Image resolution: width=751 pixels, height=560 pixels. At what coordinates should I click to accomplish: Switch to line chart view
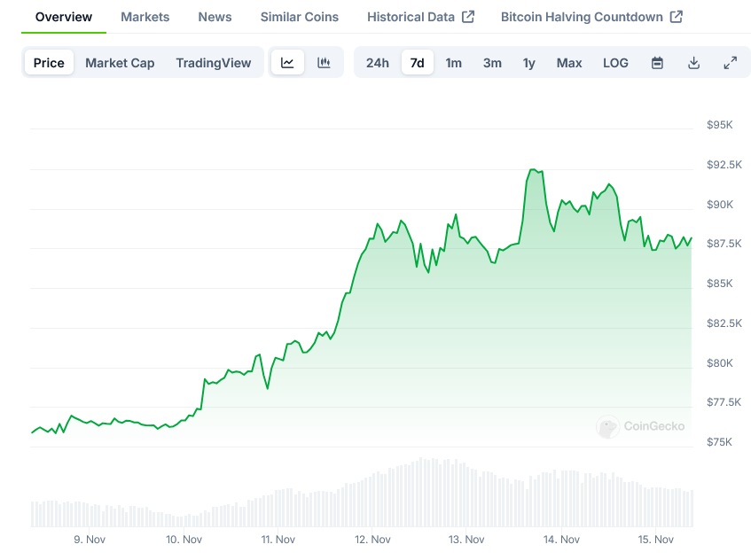[x=287, y=63]
